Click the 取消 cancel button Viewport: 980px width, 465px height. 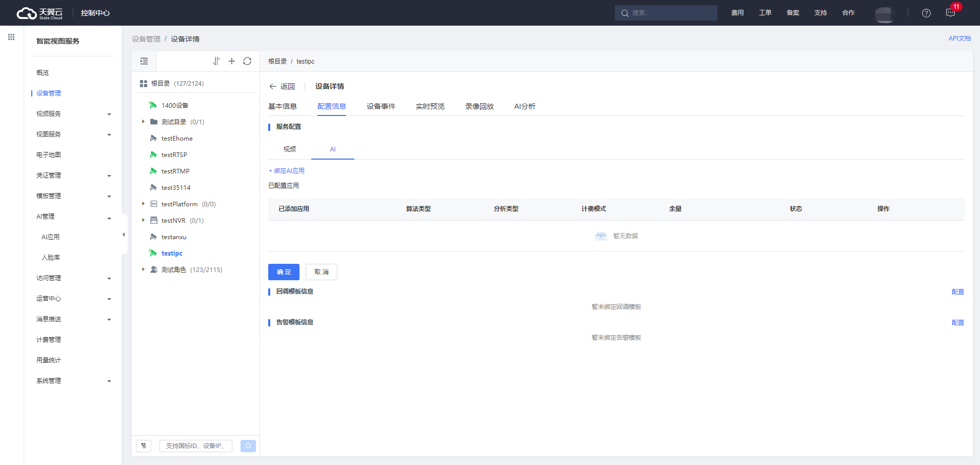coord(322,272)
